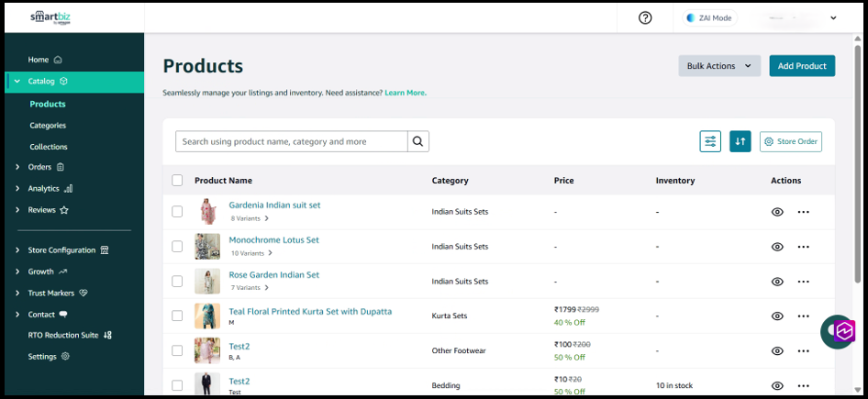Toggle the select-all products header checkbox

point(177,181)
